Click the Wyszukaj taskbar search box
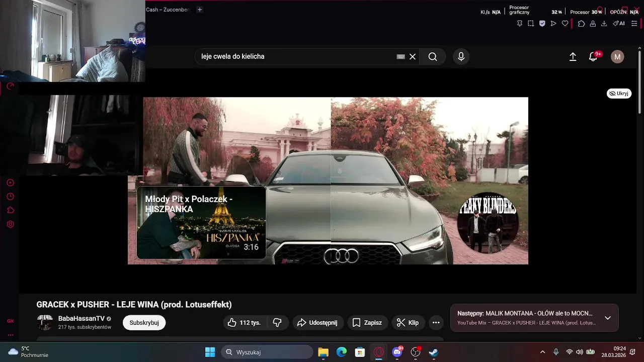Viewport: 644px width, 362px height. 267,352
